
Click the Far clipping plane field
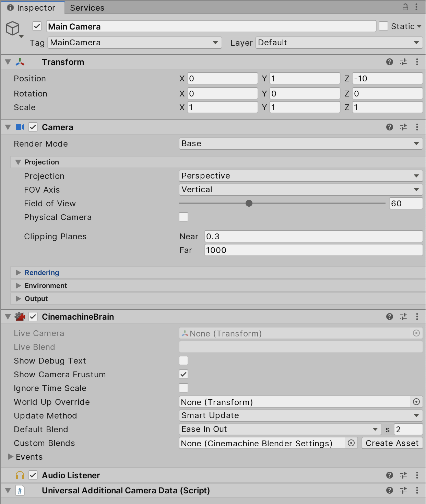coord(313,250)
